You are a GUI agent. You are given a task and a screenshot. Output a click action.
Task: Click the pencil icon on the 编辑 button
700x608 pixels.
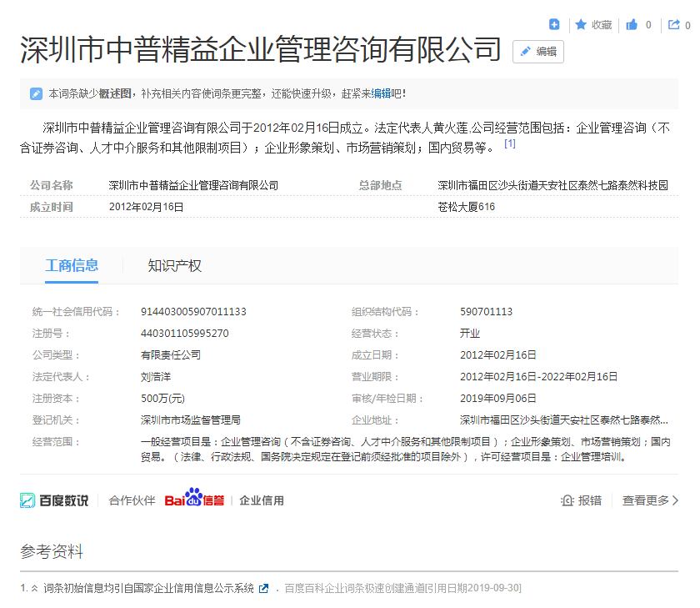click(x=524, y=52)
